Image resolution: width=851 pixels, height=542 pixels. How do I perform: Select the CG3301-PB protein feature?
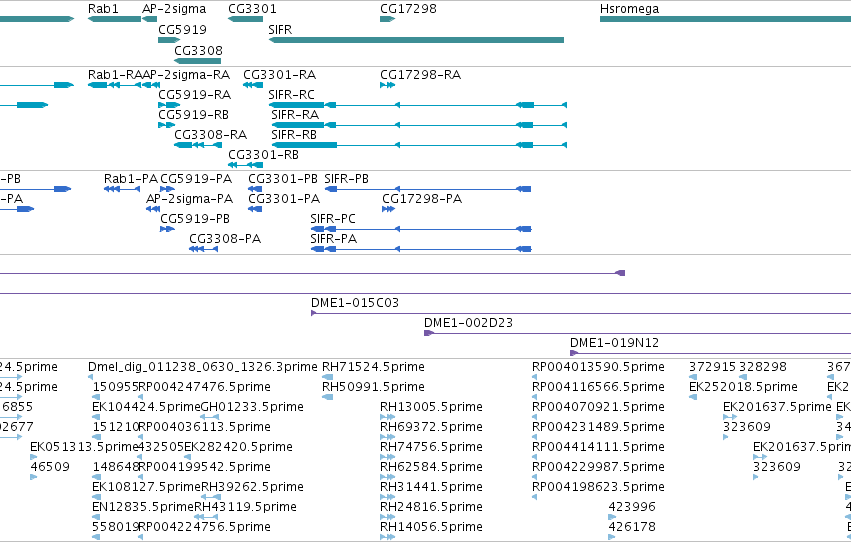pos(255,189)
